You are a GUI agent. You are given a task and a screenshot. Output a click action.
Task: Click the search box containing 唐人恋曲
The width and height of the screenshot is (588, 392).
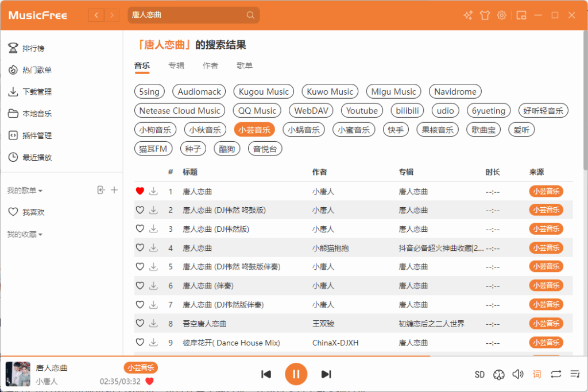pos(194,15)
